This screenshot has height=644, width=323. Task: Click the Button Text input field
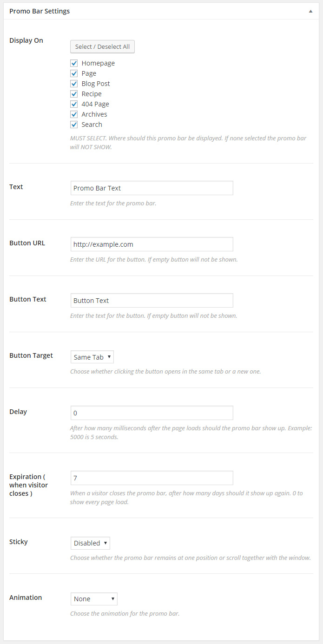[x=152, y=300]
